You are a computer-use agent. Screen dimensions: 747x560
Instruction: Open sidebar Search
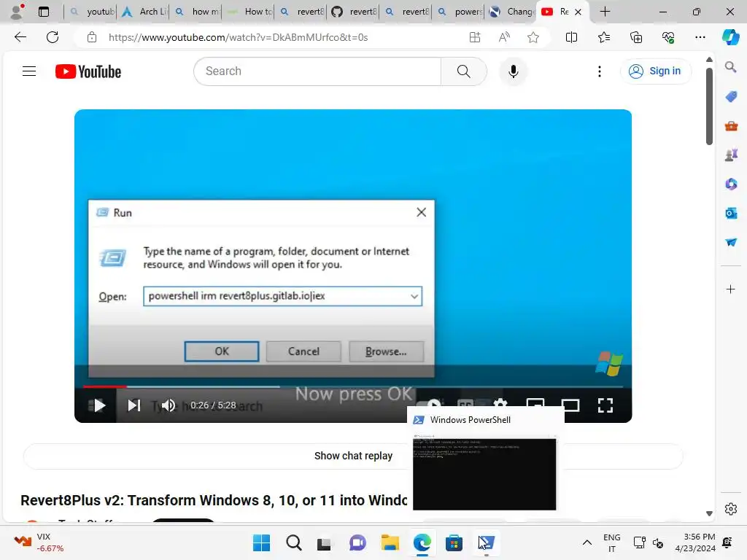click(x=730, y=66)
